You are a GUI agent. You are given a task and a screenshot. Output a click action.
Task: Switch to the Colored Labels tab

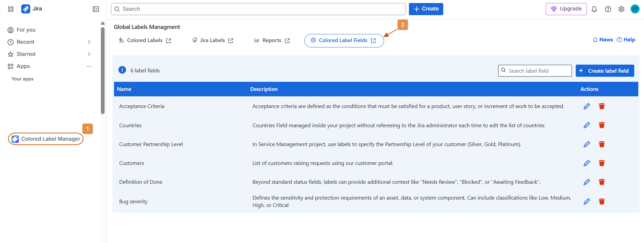145,40
